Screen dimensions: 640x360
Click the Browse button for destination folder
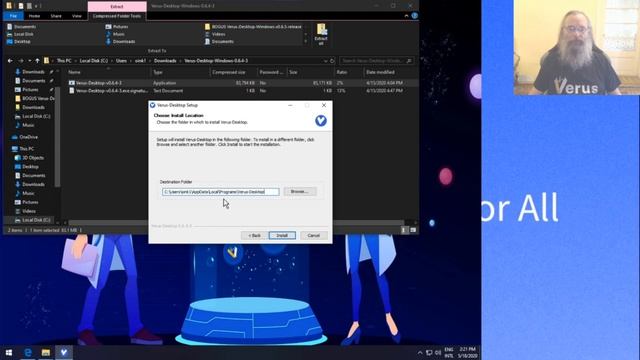tap(300, 191)
